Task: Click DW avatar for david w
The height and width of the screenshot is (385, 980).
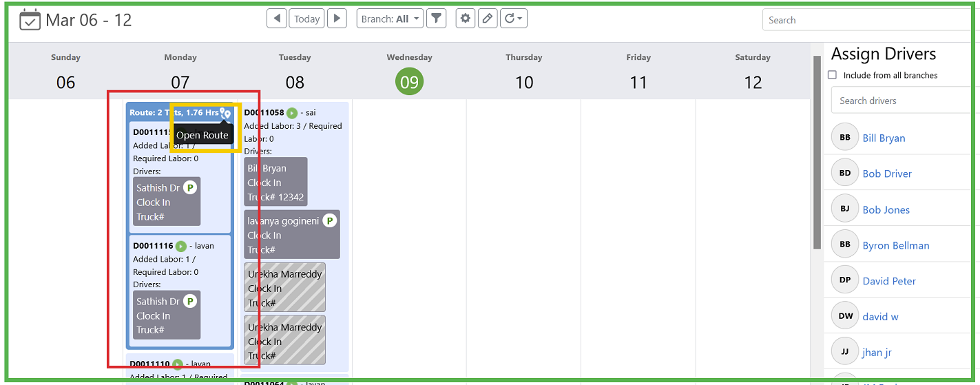Action: 845,316
